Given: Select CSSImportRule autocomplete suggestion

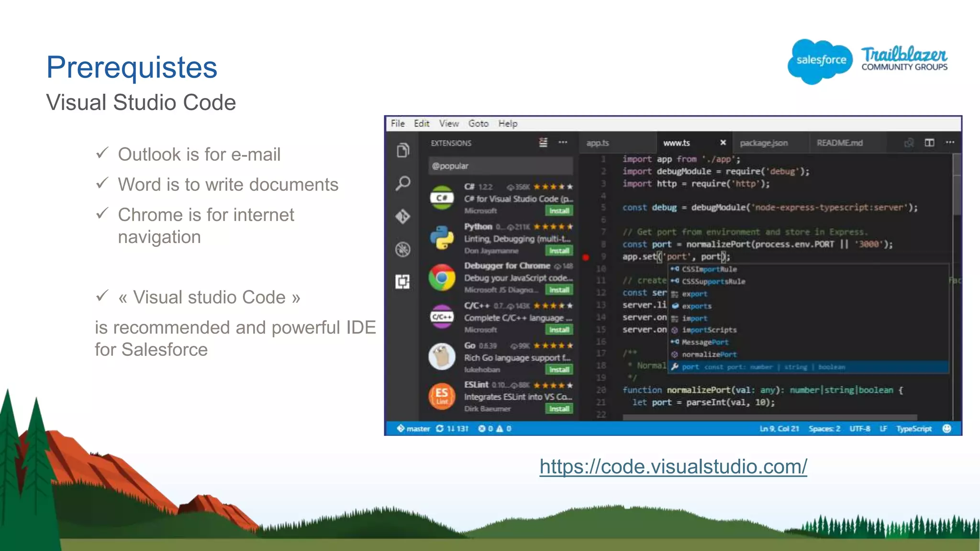Looking at the screenshot, I should click(808, 269).
